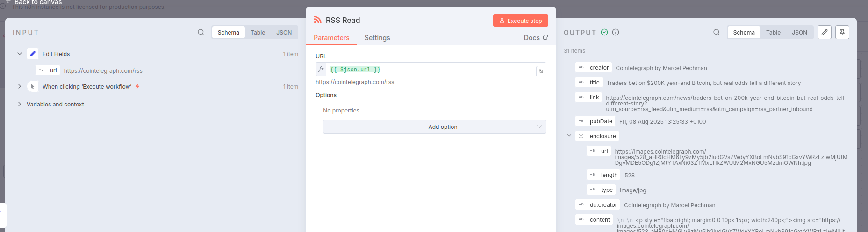The height and width of the screenshot is (232, 868).
Task: Click the Execute step button
Action: [520, 21]
